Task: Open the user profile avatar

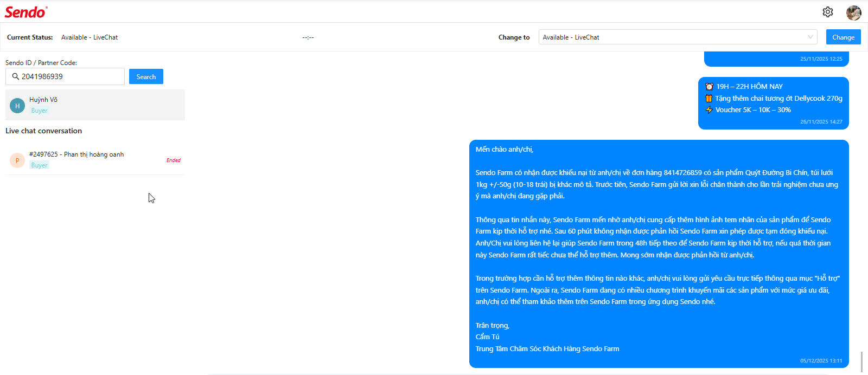Action: (x=854, y=12)
